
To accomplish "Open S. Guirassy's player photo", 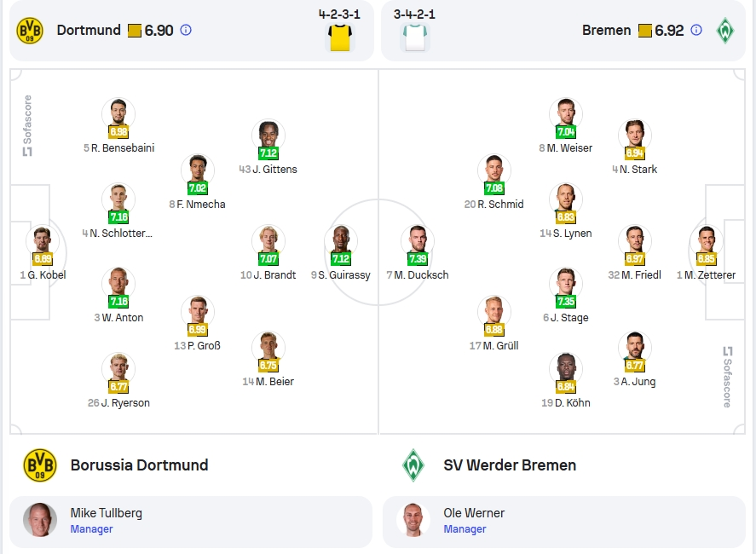I will click(x=341, y=239).
